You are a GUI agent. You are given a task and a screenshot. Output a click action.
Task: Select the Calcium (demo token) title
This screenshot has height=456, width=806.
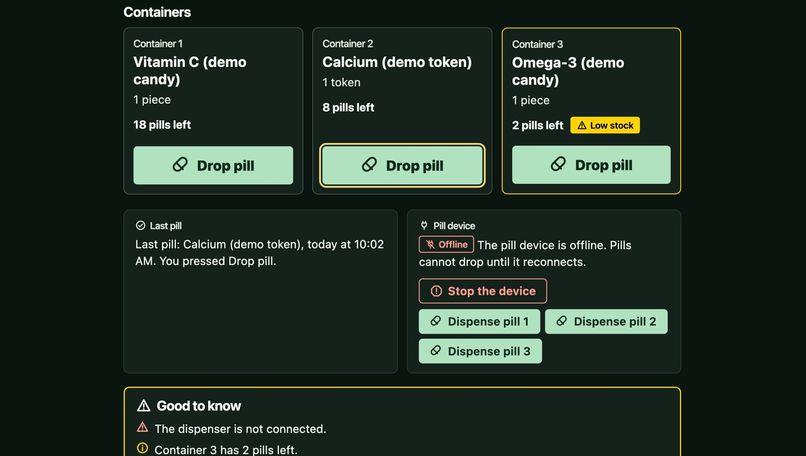[x=397, y=62]
